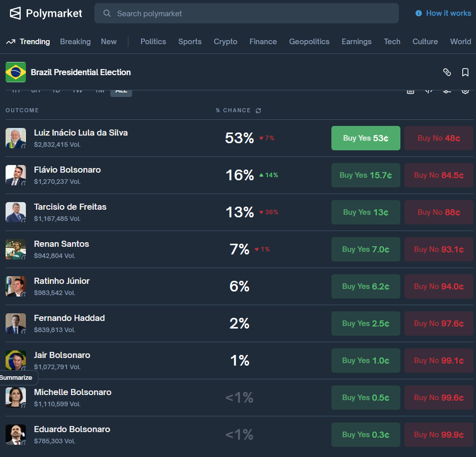This screenshot has width=476, height=457.
Task: Click the How it works info icon
Action: [419, 13]
